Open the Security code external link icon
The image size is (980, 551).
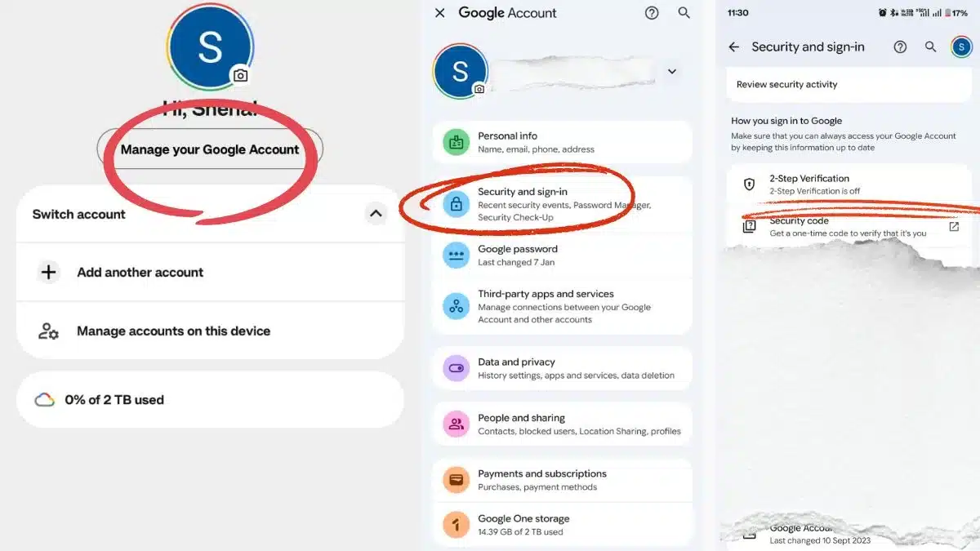point(954,227)
